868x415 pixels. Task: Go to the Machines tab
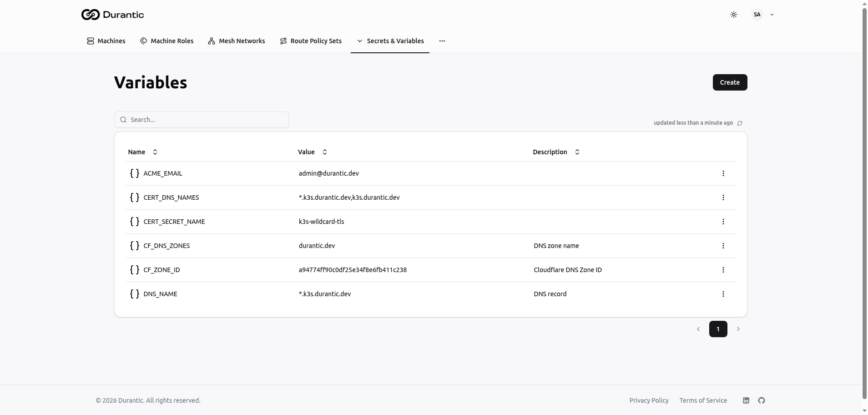click(106, 41)
